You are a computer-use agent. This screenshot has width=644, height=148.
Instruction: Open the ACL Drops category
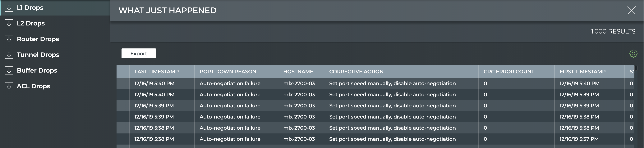33,86
